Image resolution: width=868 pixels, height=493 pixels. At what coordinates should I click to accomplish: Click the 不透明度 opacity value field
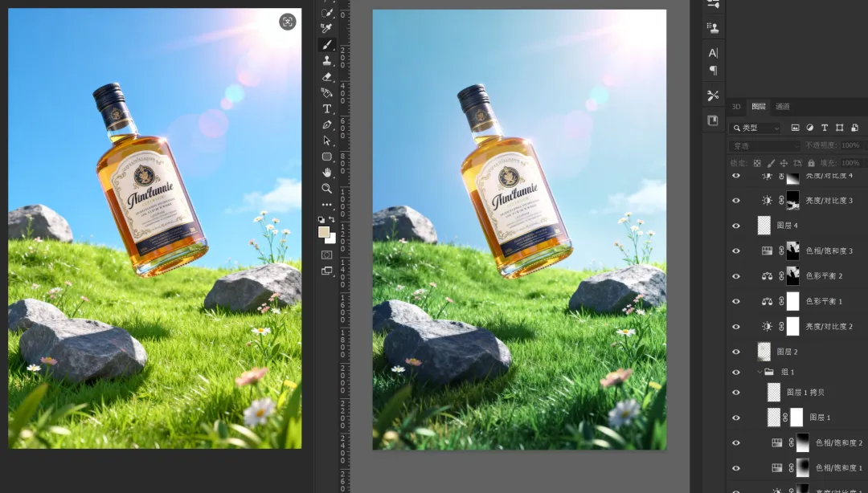coord(850,145)
